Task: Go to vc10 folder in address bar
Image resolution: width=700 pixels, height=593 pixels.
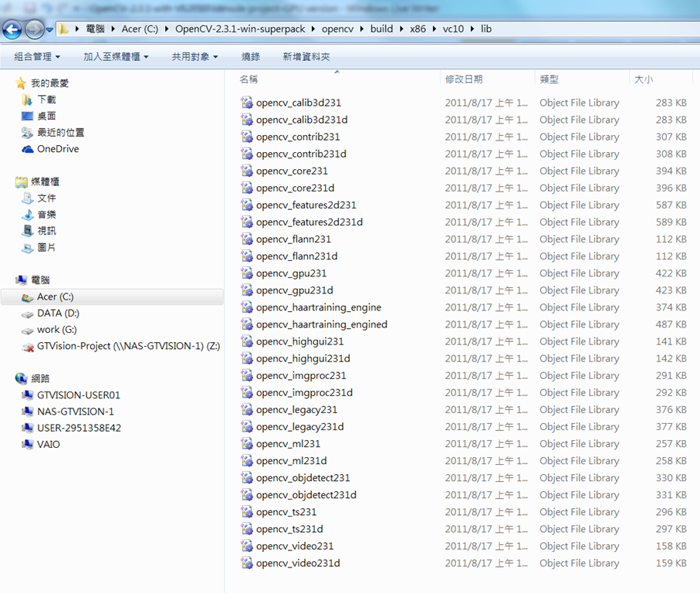Action: [x=453, y=29]
